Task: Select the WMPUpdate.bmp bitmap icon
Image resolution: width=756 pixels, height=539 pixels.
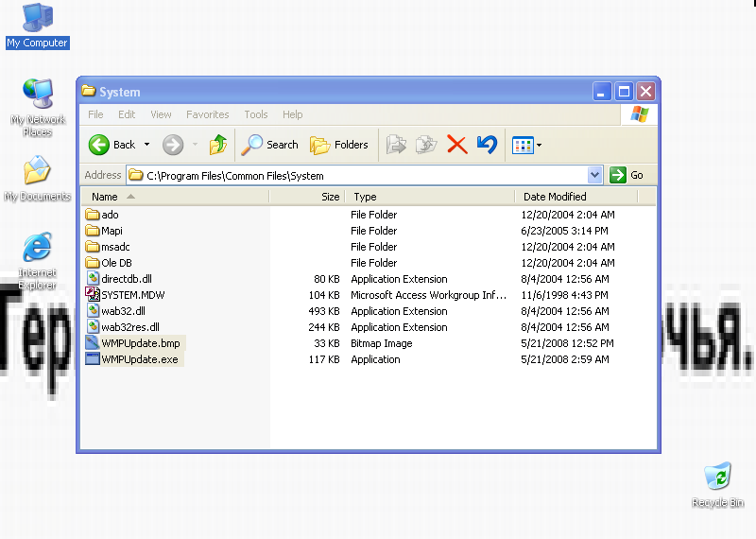Action: [92, 342]
